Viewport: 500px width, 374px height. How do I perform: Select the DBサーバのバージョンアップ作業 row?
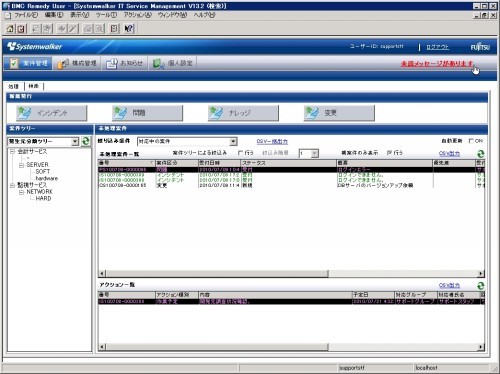tap(291, 185)
